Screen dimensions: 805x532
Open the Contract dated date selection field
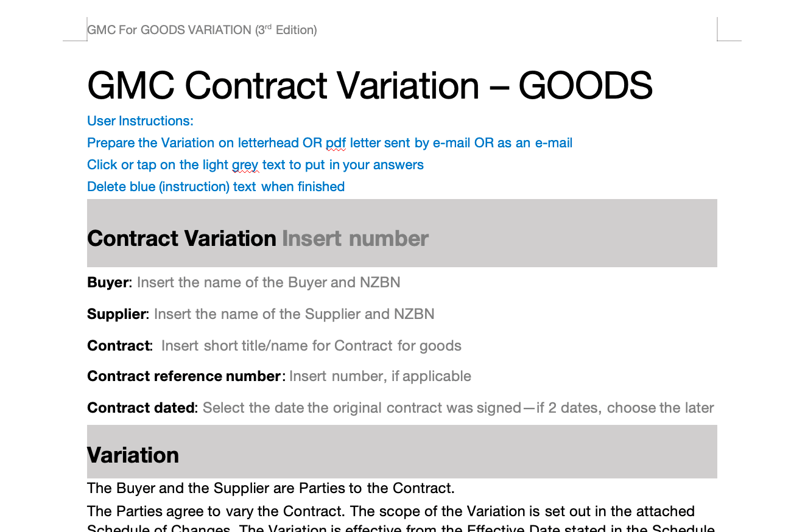[459, 408]
